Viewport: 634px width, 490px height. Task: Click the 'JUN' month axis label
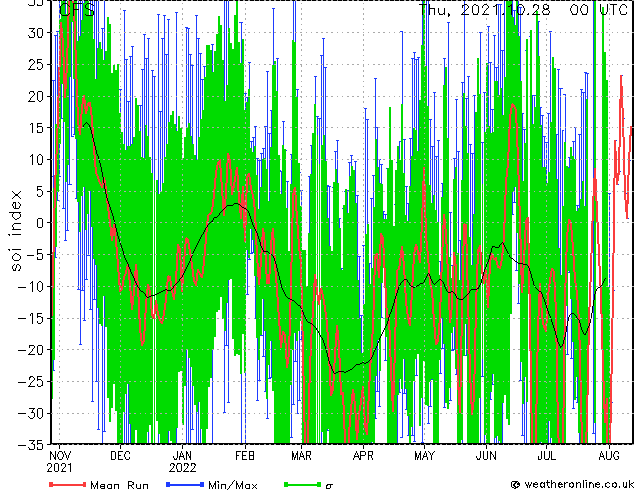click(486, 456)
